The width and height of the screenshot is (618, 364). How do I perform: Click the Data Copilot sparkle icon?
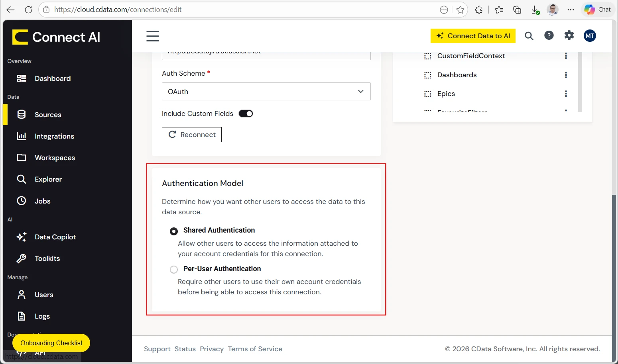pyautogui.click(x=22, y=237)
